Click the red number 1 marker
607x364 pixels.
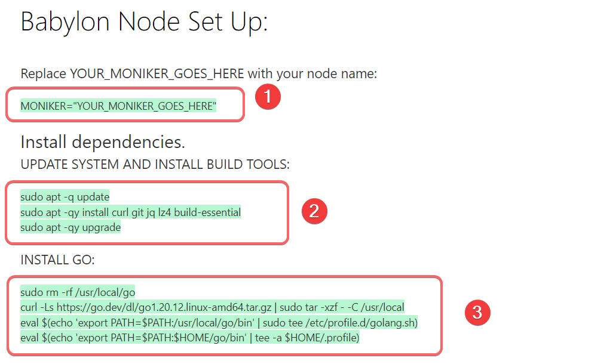click(x=268, y=98)
